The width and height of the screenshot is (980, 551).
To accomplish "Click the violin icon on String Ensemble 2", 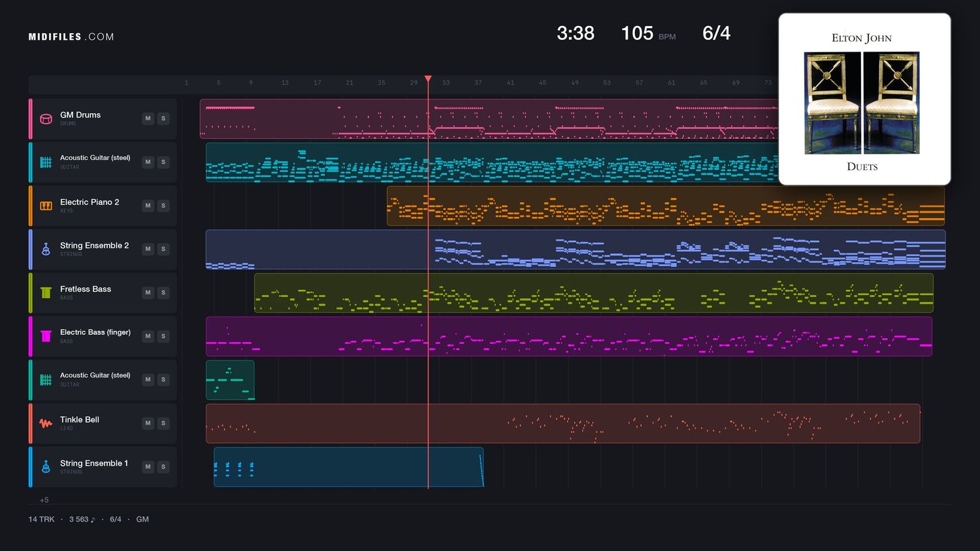I will pos(46,249).
